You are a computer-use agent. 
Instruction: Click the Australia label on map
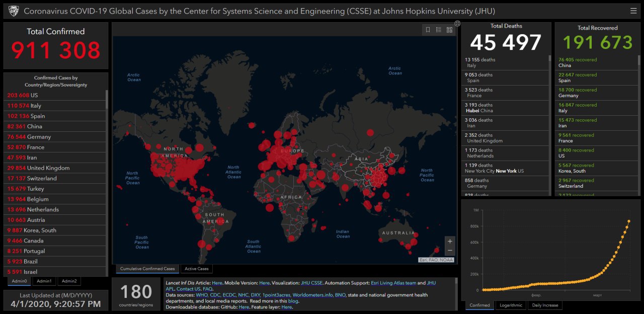pyautogui.click(x=398, y=233)
